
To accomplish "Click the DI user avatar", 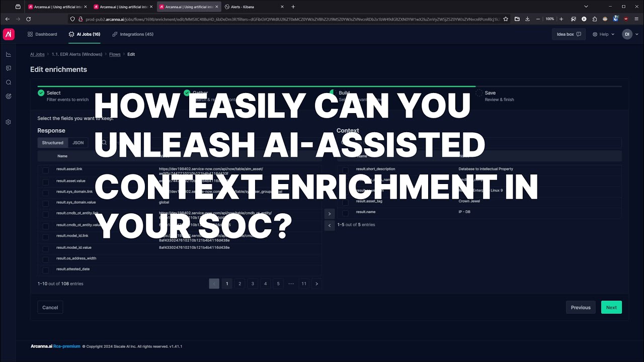I will click(x=627, y=34).
